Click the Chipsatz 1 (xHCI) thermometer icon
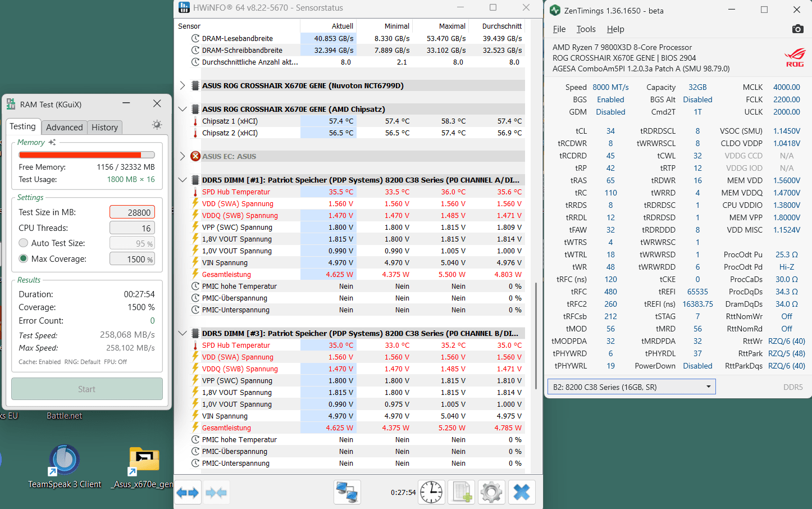The image size is (812, 509). pos(195,121)
